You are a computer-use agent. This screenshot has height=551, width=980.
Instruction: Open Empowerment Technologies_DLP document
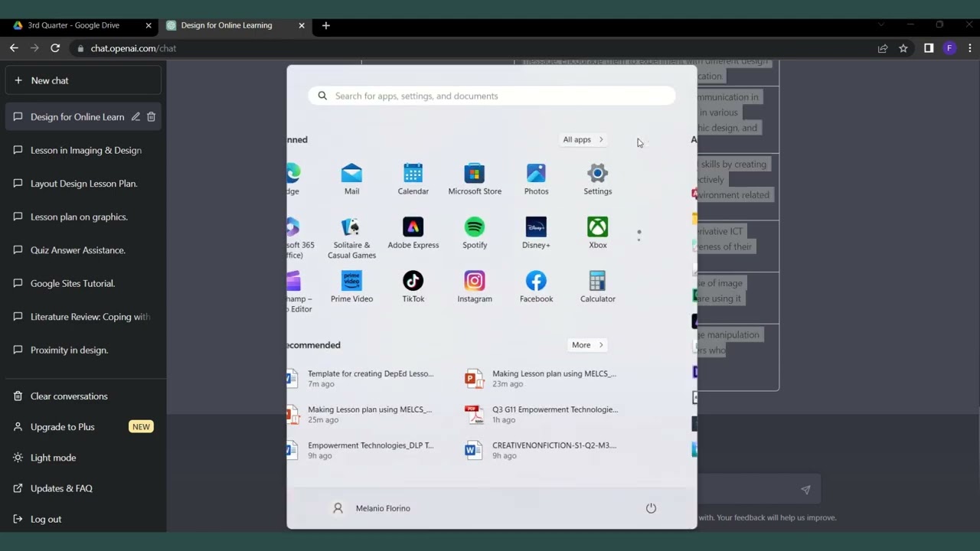pos(361,451)
